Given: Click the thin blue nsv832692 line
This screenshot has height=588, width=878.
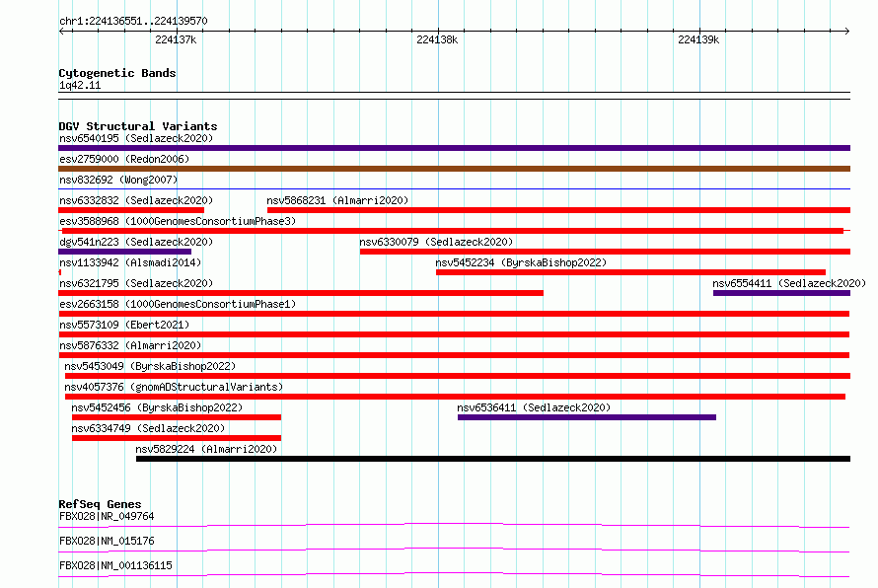Looking at the screenshot, I should tap(454, 189).
